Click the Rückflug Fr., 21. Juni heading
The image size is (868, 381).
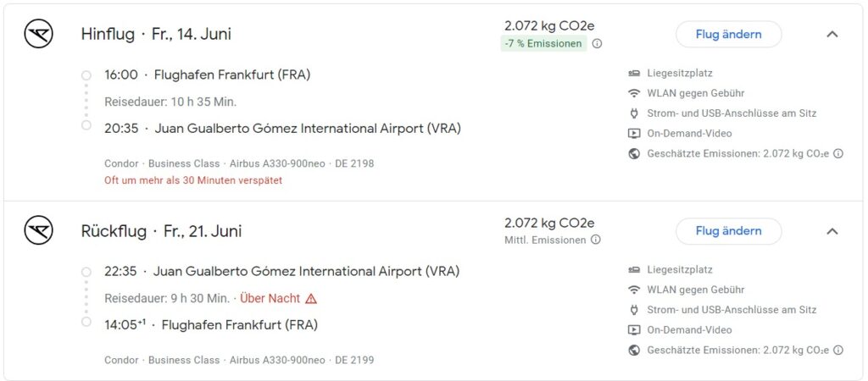click(161, 231)
